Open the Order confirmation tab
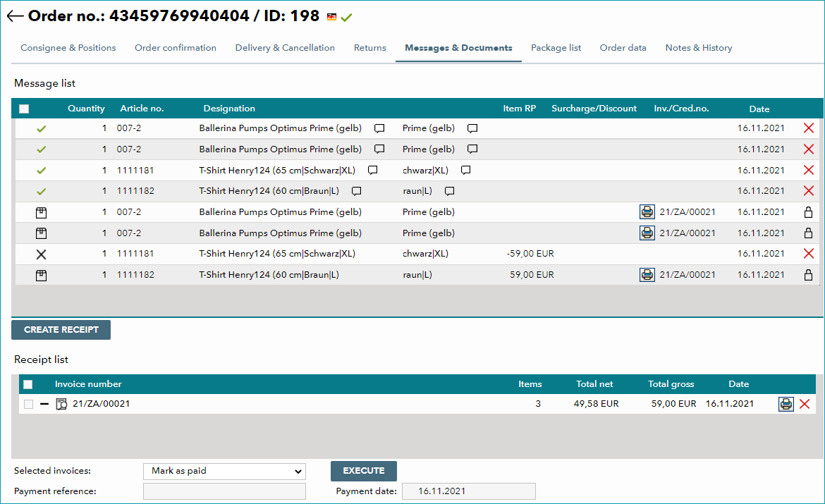 tap(176, 48)
